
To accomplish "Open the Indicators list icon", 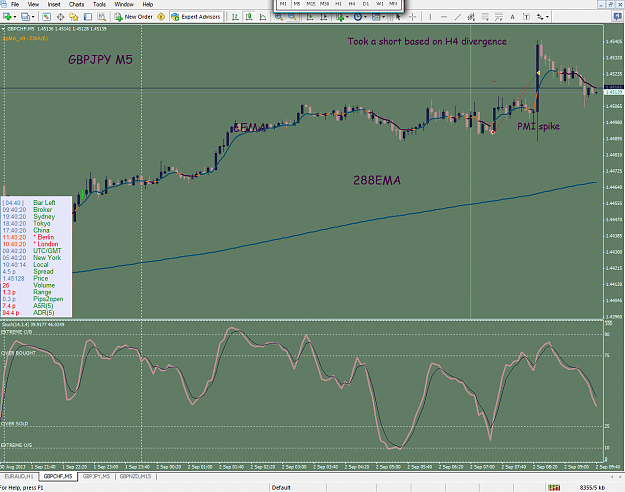I will 340,17.
